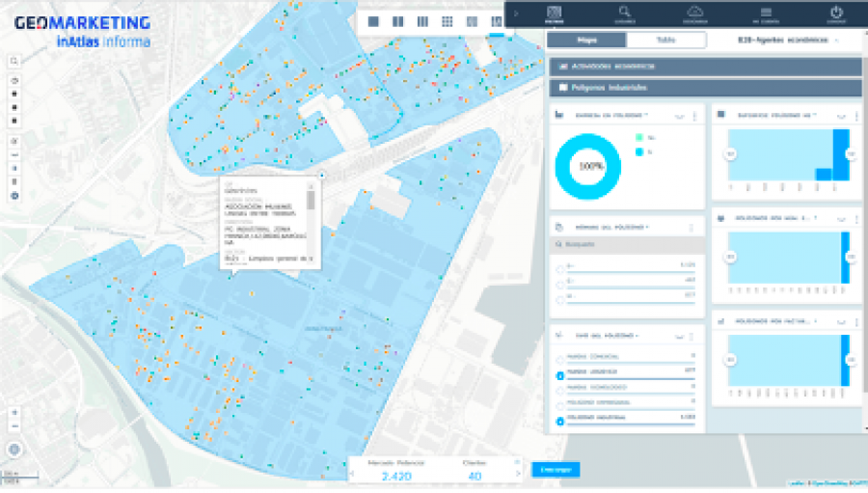Collapse the Tipo del polígono widget via chevron
Screen dimensions: 868x493
(679, 337)
